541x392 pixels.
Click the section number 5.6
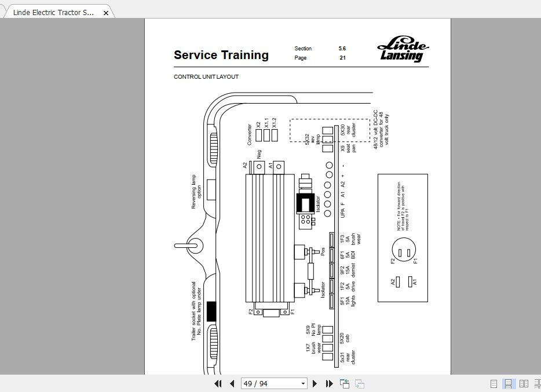(342, 49)
